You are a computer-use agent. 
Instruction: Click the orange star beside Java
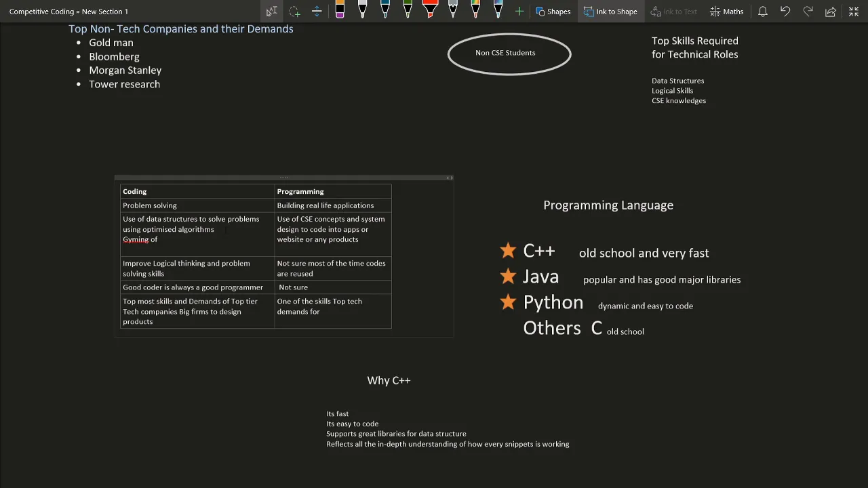[508, 276]
